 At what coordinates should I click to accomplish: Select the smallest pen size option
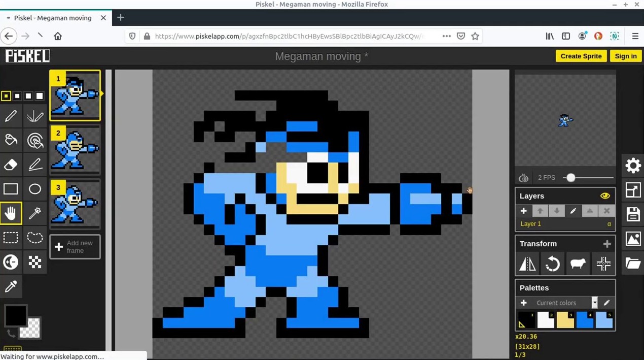[6, 96]
